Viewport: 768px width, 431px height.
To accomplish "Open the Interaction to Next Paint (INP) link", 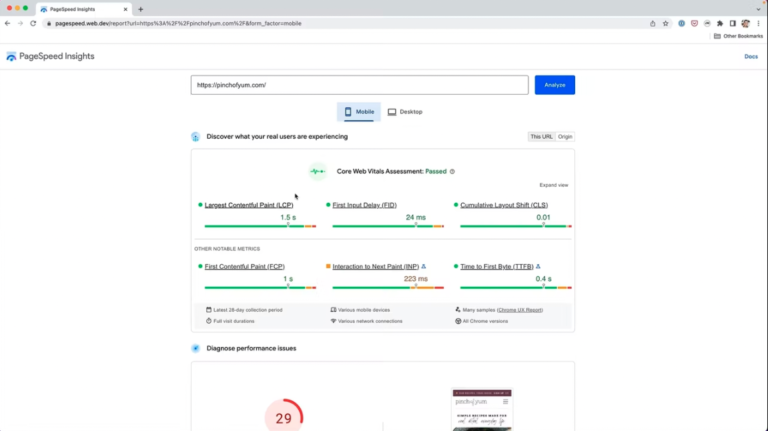I will (376, 266).
